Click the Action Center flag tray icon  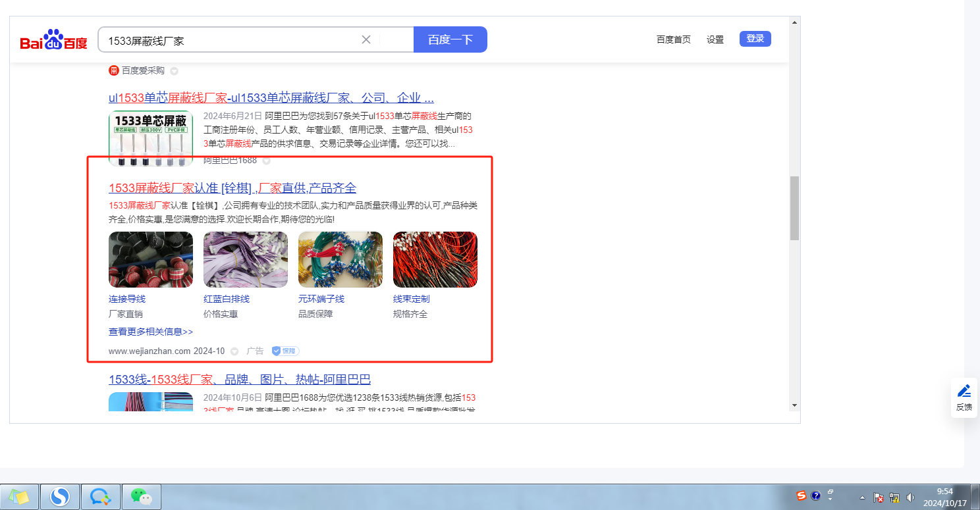[878, 498]
